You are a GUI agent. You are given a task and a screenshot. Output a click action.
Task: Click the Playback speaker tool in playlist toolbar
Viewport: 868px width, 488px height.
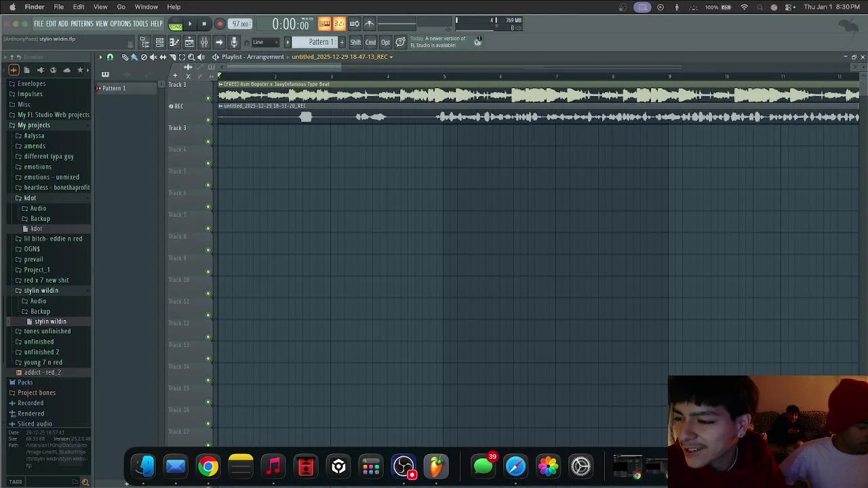point(201,57)
